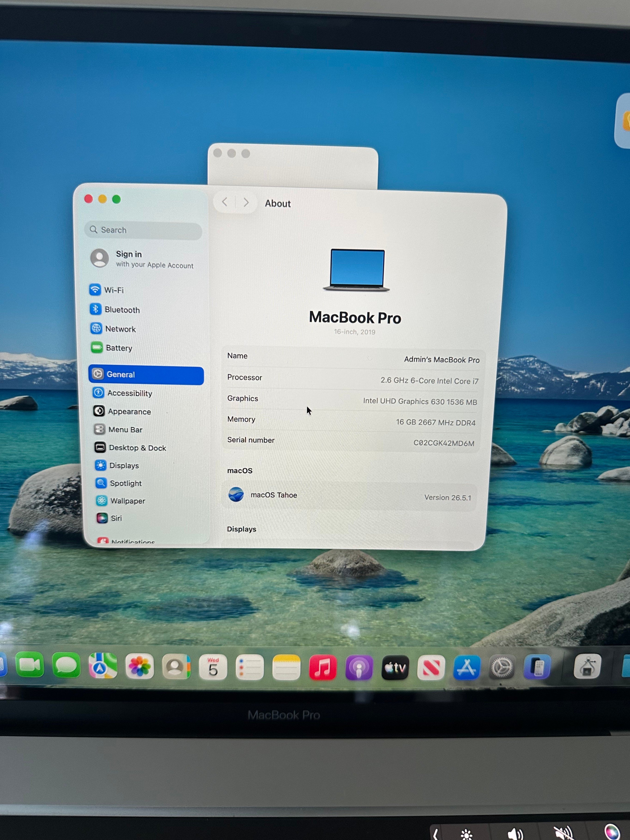Select the serial number C02CGK42MD6M
The width and height of the screenshot is (630, 840).
click(x=444, y=443)
